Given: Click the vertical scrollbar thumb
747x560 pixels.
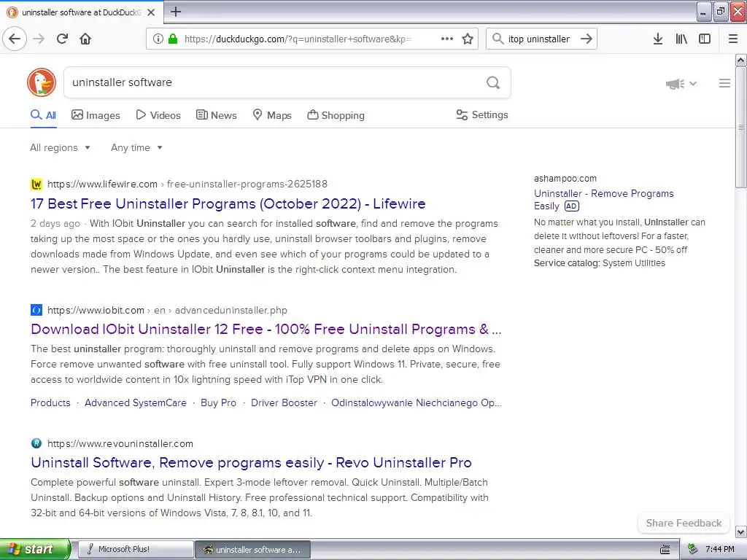Looking at the screenshot, I should 740,127.
